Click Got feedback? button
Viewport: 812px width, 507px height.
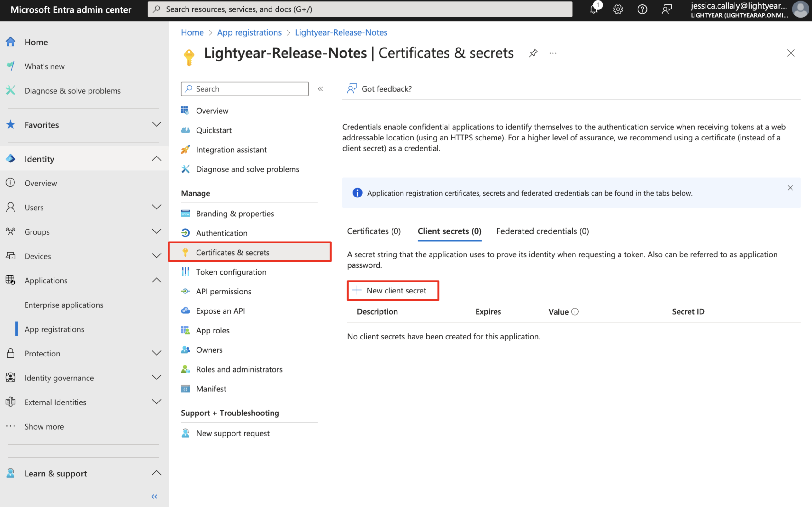(x=379, y=88)
